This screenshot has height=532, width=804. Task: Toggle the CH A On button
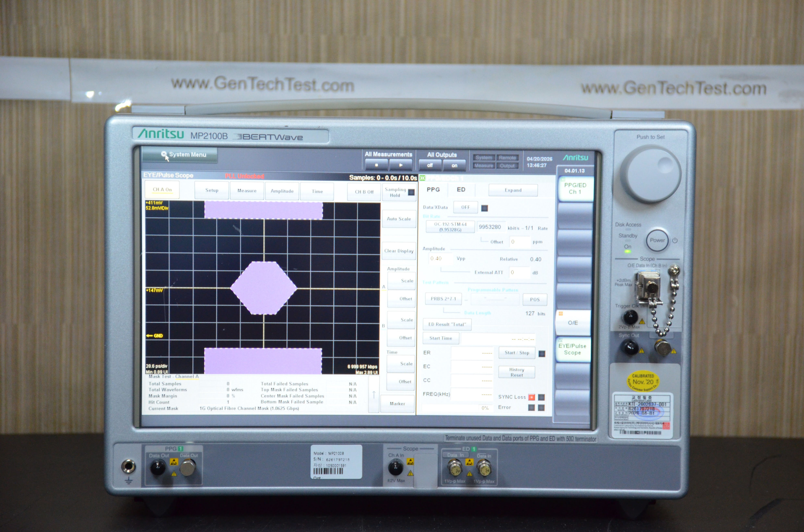162,190
